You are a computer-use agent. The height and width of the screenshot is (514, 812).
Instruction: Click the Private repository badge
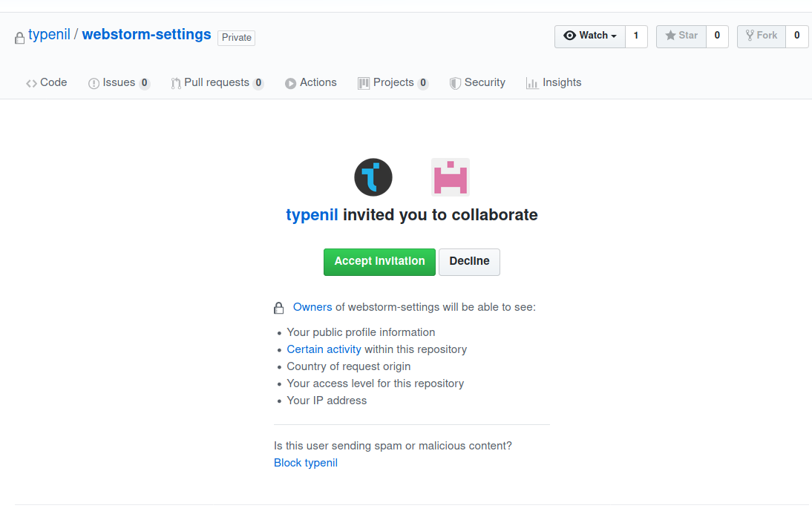[x=236, y=38]
